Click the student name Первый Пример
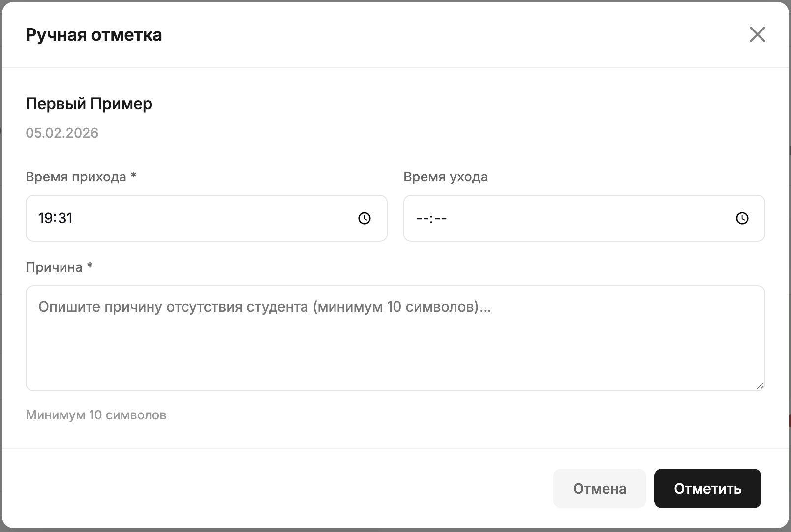The image size is (791, 532). coord(89,104)
